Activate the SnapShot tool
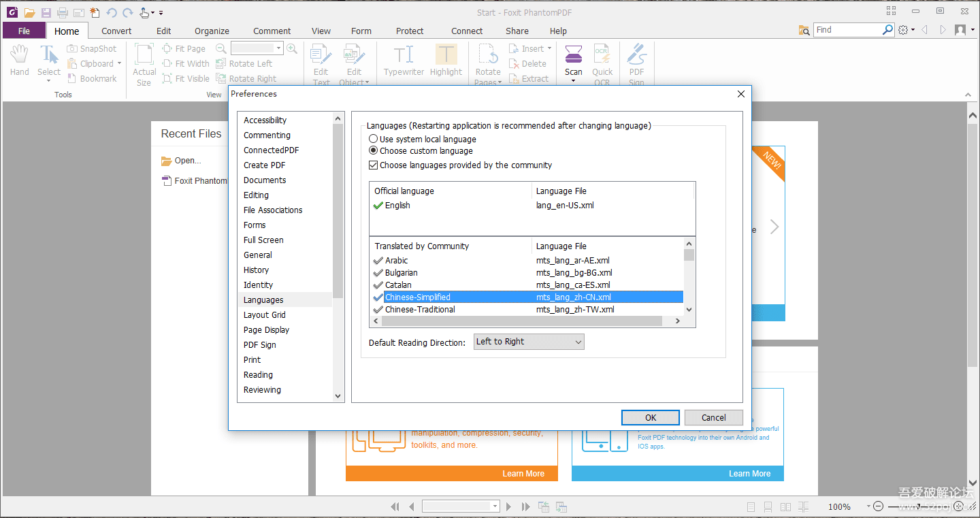 tap(92, 49)
